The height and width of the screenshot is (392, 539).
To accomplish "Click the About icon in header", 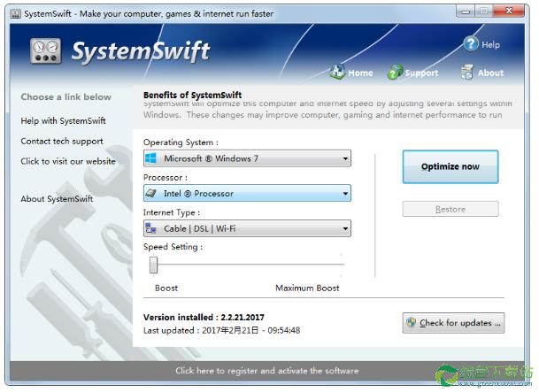I will tap(467, 73).
